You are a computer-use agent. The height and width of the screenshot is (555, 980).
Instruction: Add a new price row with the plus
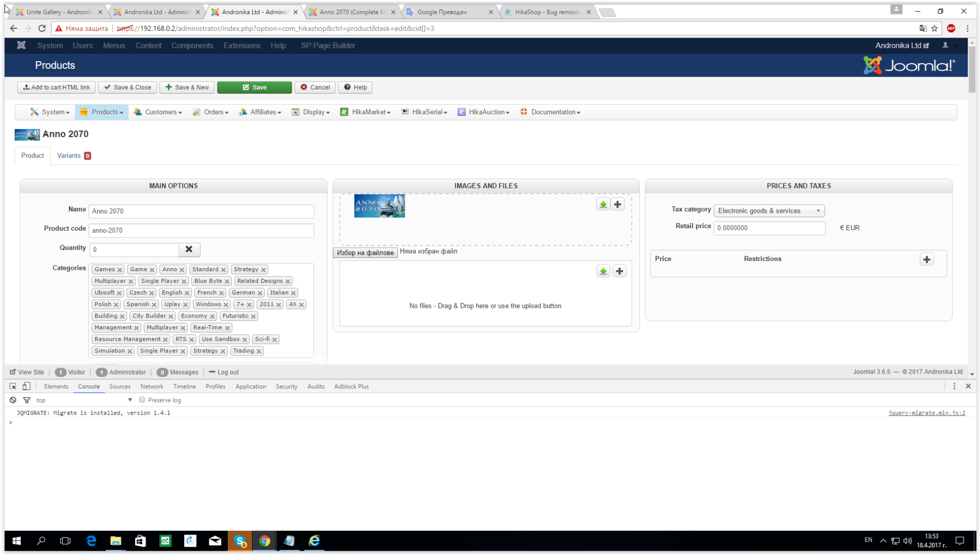927,260
